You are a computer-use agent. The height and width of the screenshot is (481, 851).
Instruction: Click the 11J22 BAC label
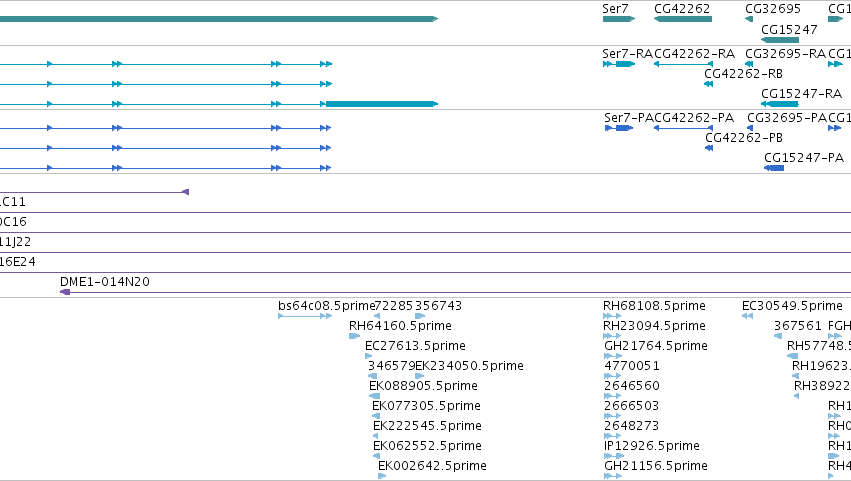[x=15, y=242]
